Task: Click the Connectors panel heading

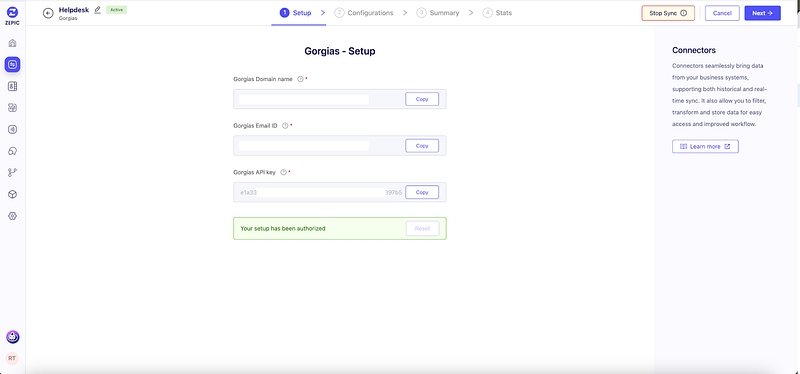Action: 694,51
